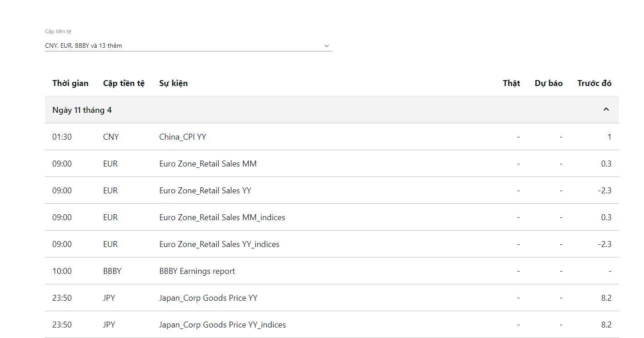Click the Cặp tiền tệ label above the dropdown
The image size is (644, 338).
[x=58, y=31]
